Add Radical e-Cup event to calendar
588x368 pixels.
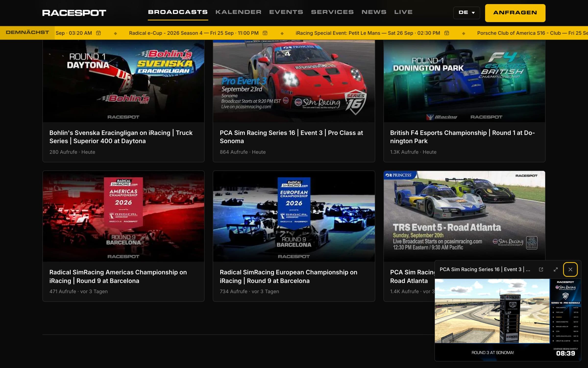[265, 33]
